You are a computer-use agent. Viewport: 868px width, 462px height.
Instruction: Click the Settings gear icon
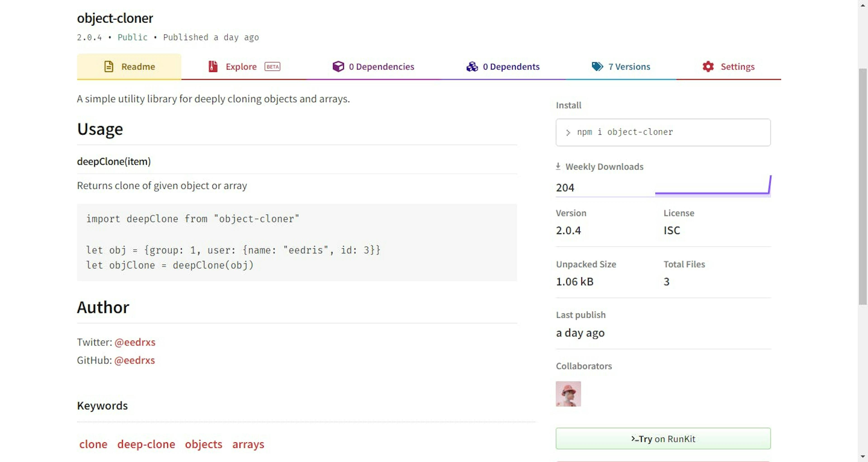pos(708,67)
